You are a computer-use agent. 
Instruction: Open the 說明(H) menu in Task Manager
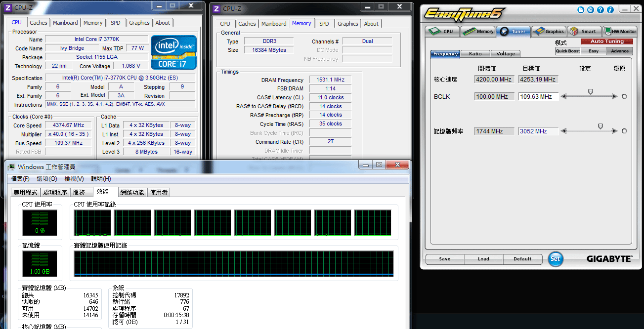(x=101, y=179)
